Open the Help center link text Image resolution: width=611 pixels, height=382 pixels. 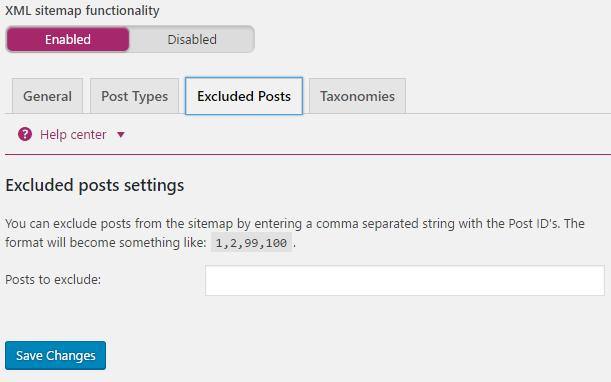tap(73, 134)
